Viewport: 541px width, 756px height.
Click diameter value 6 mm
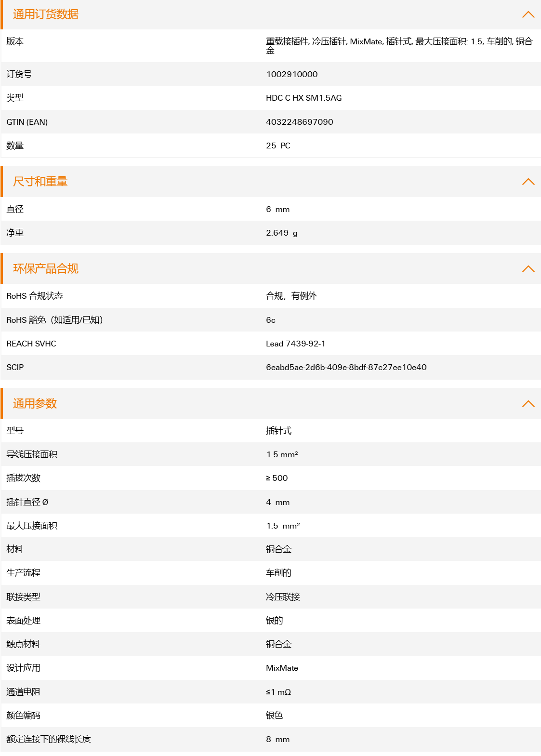(278, 209)
